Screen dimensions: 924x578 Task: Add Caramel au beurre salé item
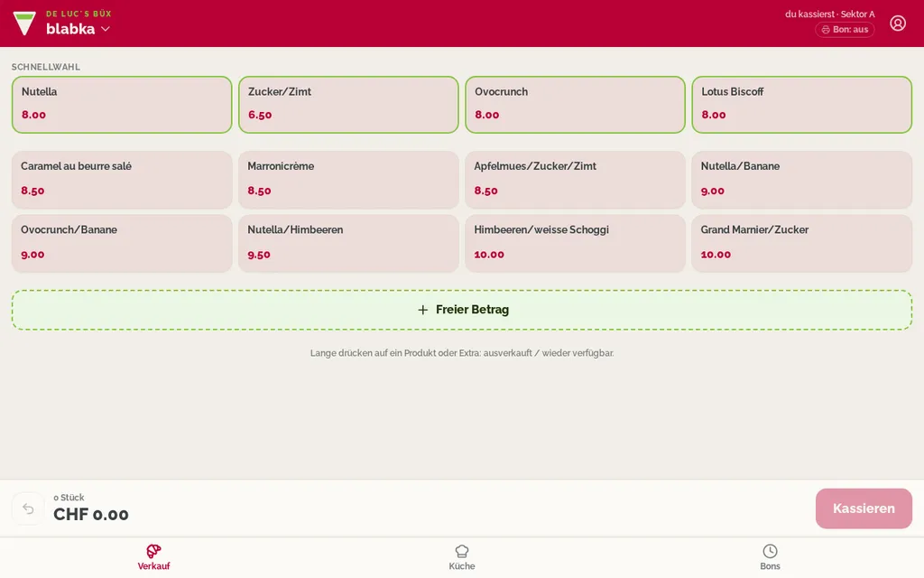tap(122, 180)
